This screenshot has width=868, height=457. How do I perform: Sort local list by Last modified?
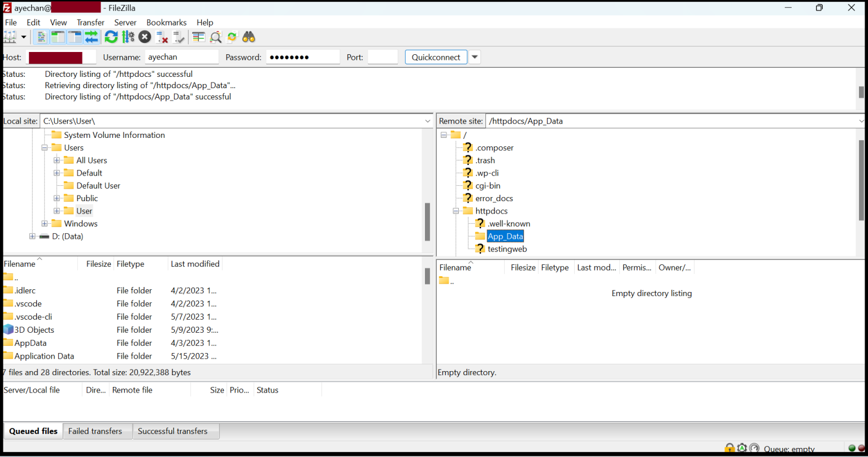[x=195, y=264]
